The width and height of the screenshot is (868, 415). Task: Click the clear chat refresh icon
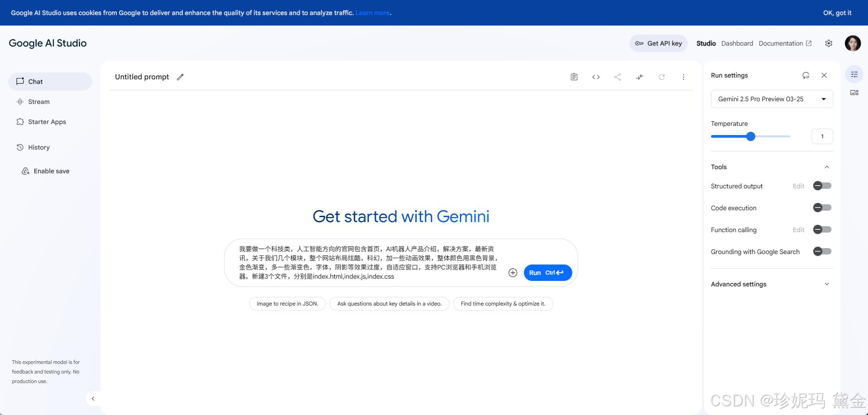point(662,77)
